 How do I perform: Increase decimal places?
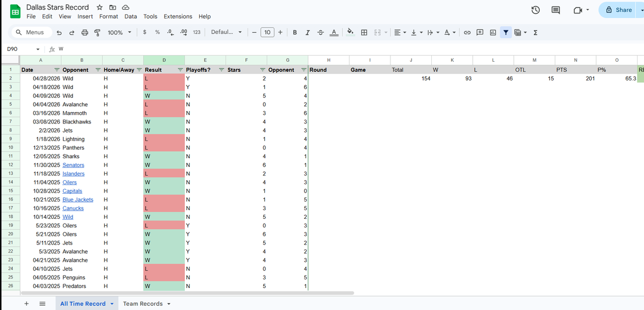coord(184,32)
